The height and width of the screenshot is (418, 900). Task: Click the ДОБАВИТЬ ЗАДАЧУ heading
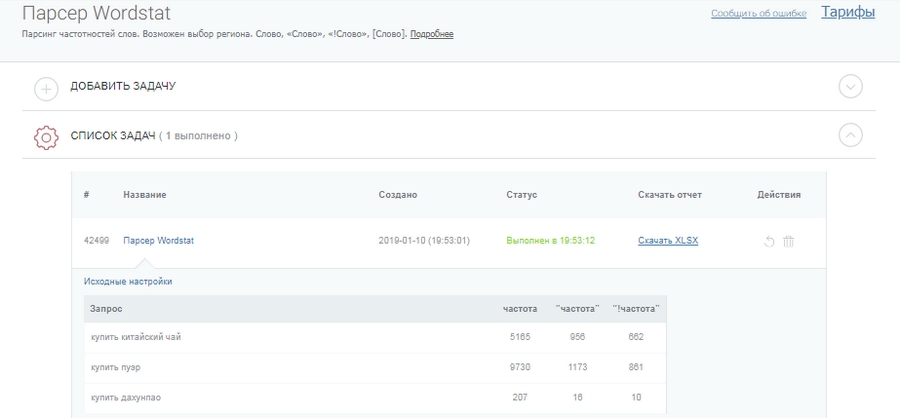(123, 86)
